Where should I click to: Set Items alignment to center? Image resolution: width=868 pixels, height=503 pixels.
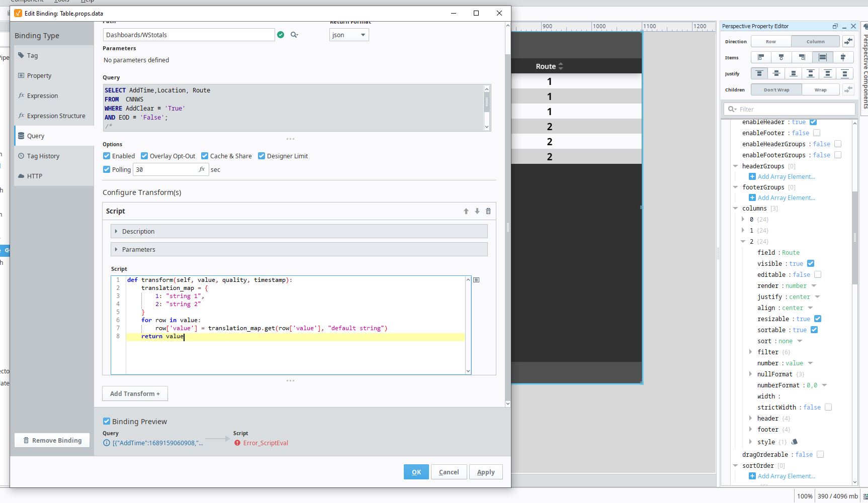click(781, 57)
